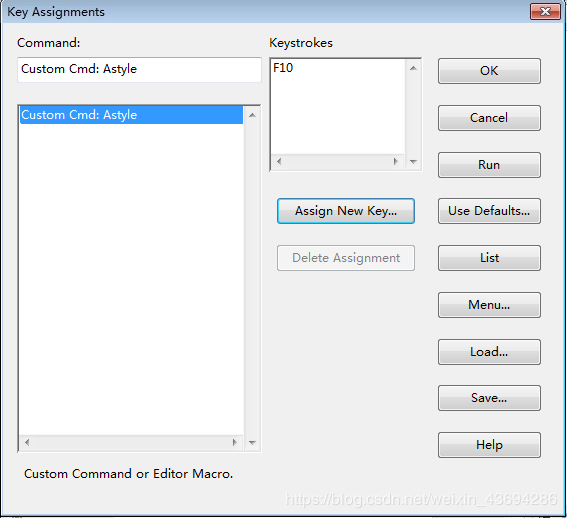Focus the Command text field
Screen dimensions: 567x518
pyautogui.click(x=139, y=69)
